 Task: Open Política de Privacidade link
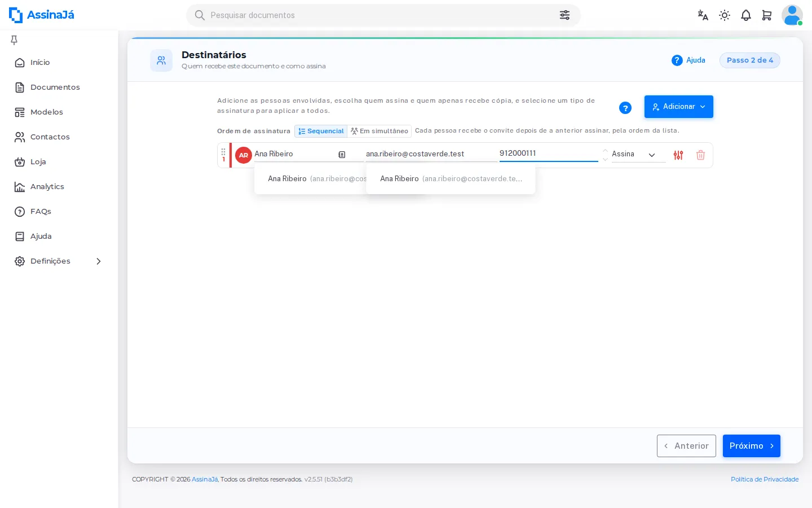click(765, 479)
